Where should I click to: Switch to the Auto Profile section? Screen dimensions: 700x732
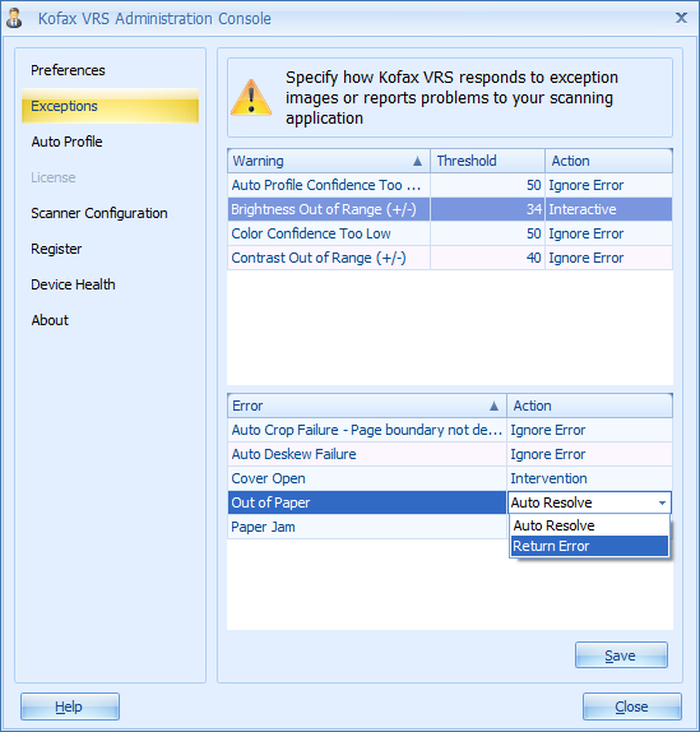[x=67, y=141]
